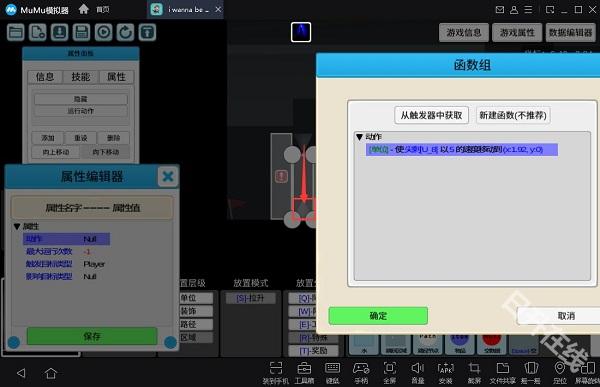The width and height of the screenshot is (600, 387).
Task: Collapse the 动作 tree in 函数组 dialog
Action: click(359, 137)
